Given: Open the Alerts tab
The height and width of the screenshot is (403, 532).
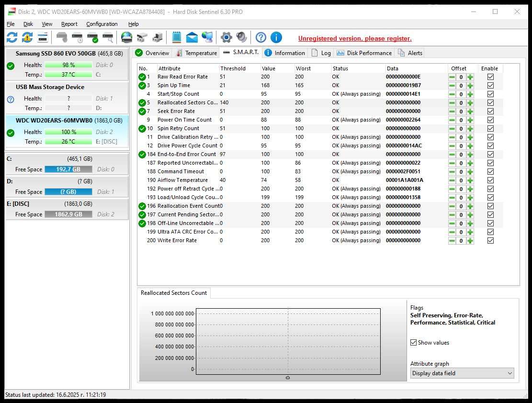Looking at the screenshot, I should [410, 53].
